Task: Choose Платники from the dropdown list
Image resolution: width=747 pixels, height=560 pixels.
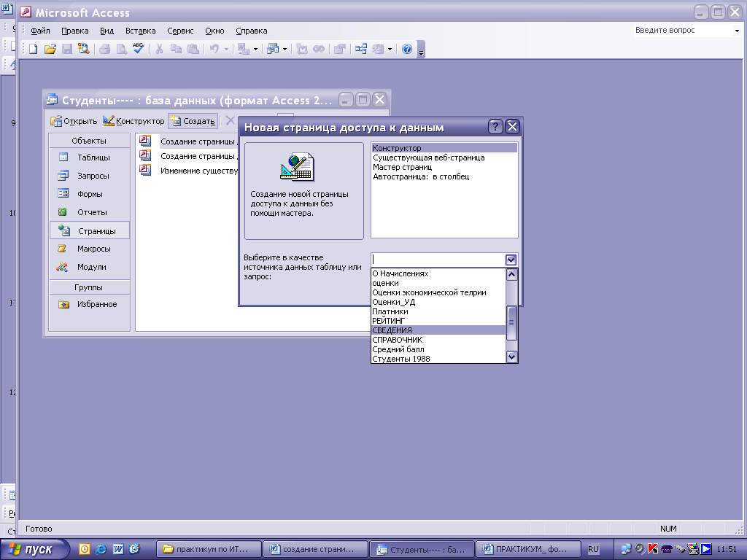Action: [438, 311]
